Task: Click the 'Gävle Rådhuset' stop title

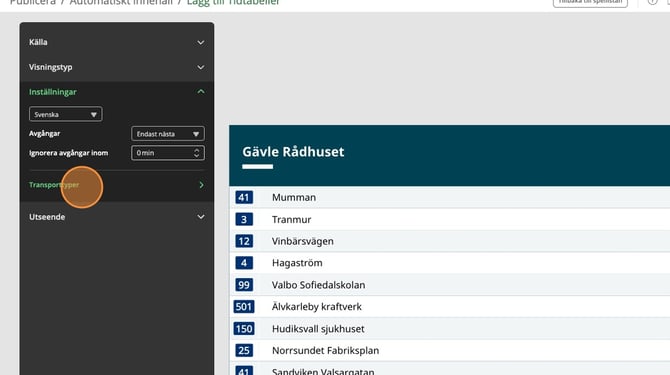Action: click(x=293, y=152)
